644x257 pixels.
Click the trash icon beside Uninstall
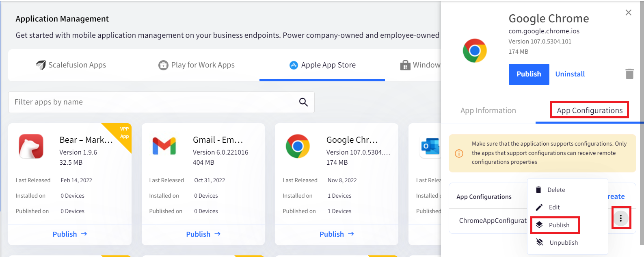(x=629, y=74)
